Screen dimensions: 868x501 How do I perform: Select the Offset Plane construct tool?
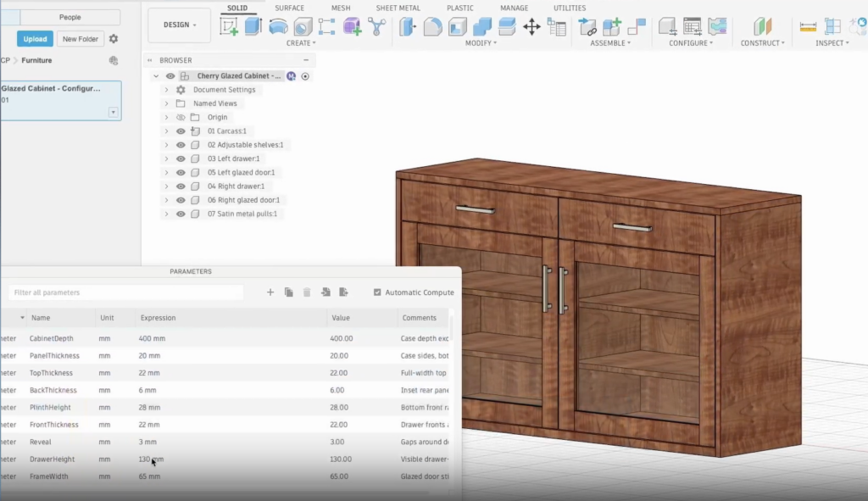coord(762,26)
